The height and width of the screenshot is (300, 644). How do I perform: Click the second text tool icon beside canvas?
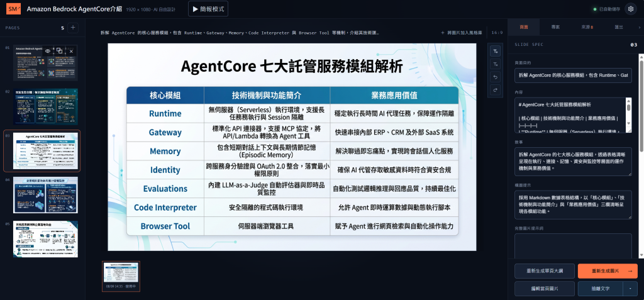[496, 64]
